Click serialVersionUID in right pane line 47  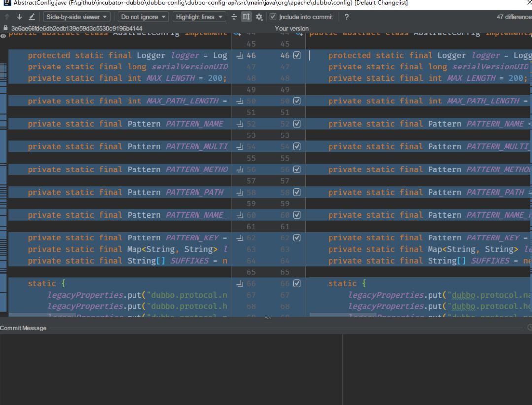(x=490, y=67)
